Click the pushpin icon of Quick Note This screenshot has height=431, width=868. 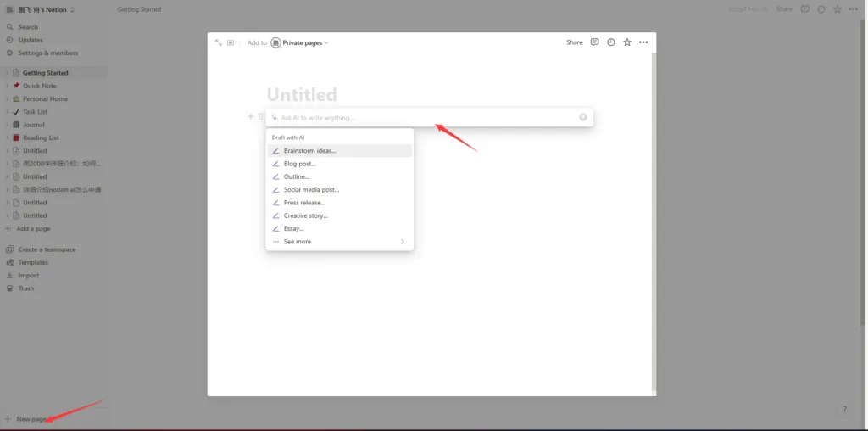[16, 86]
